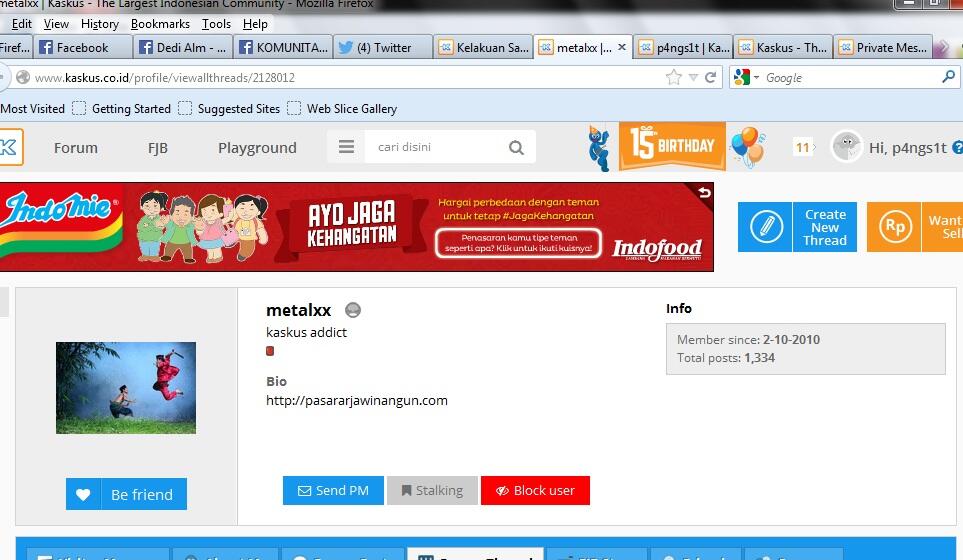Open the pasararjawinangun.com bio link

tap(356, 400)
